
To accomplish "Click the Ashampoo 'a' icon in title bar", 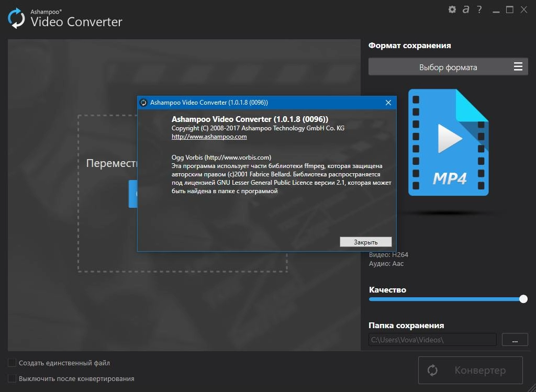I will pyautogui.click(x=465, y=9).
